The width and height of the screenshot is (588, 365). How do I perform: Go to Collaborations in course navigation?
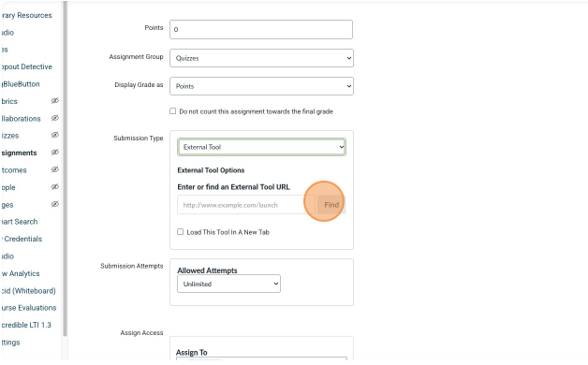click(x=21, y=119)
